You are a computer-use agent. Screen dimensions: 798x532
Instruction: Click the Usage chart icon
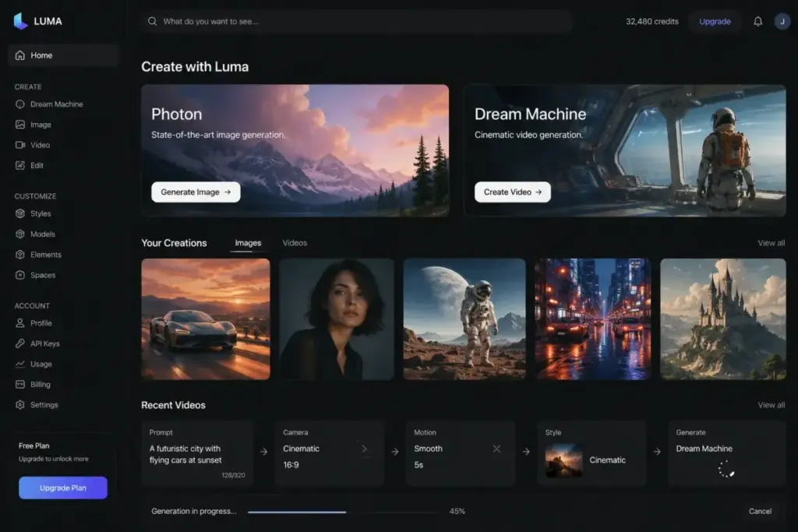19,364
